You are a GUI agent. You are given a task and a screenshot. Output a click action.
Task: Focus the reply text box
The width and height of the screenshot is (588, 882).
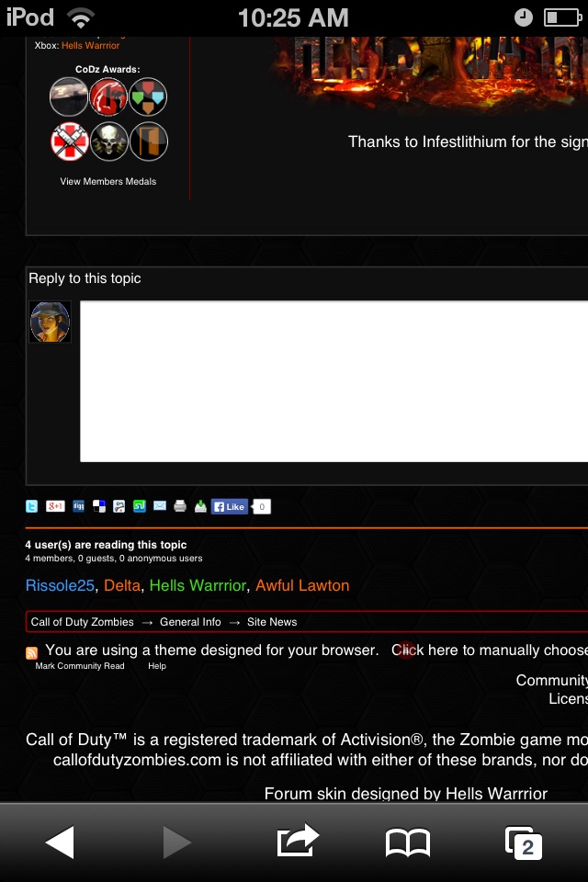334,381
